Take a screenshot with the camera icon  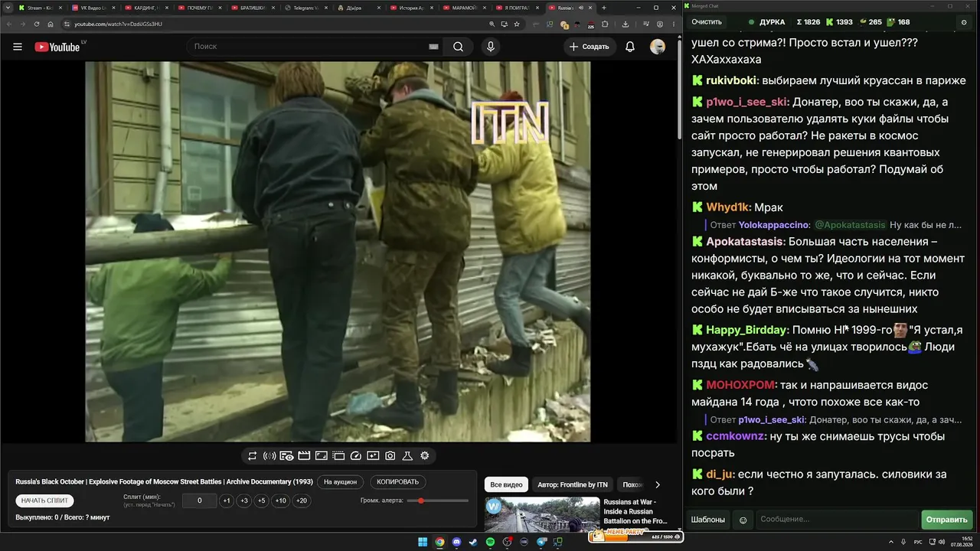(390, 456)
